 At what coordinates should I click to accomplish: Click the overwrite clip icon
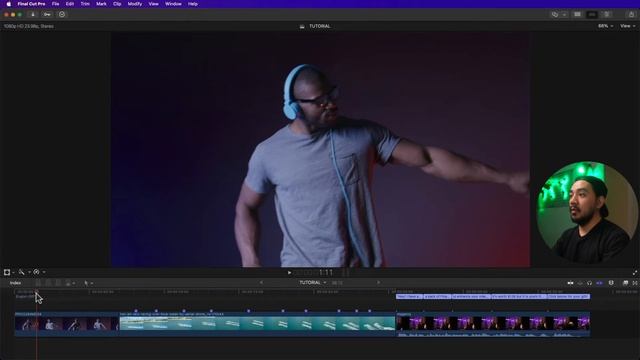coord(68,283)
